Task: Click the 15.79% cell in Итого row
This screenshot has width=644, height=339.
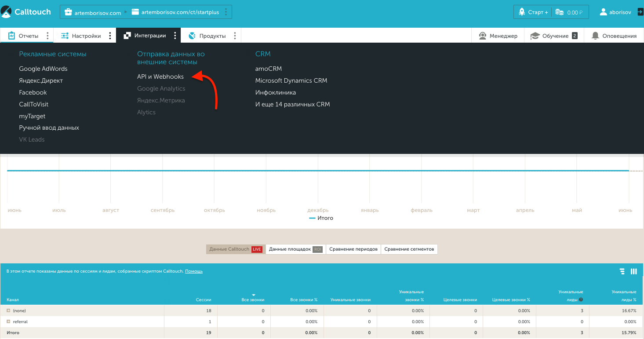Action: pyautogui.click(x=616, y=333)
